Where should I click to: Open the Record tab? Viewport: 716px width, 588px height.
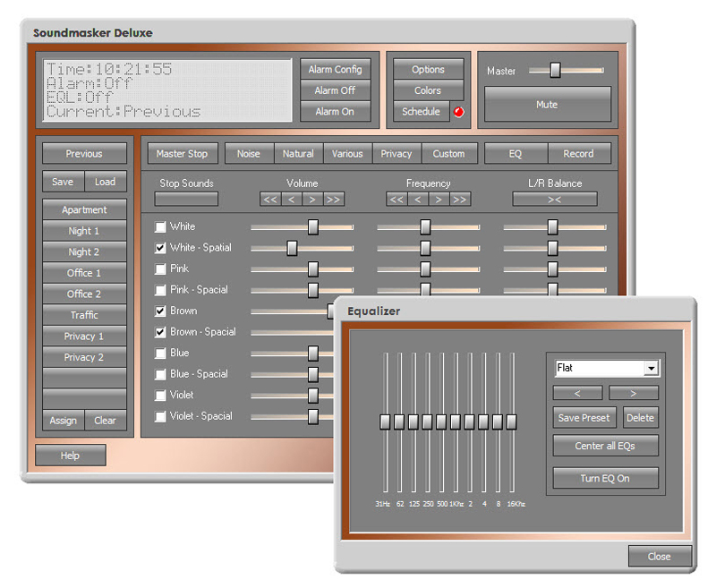579,154
